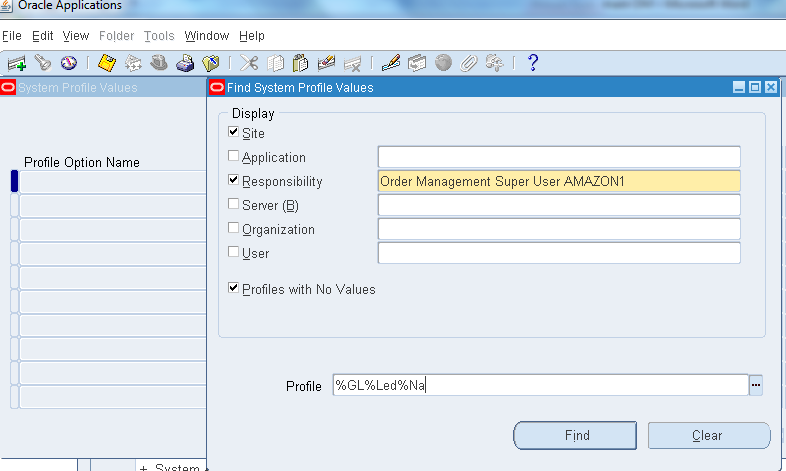Select the first record indicator in System Profile Values
The height and width of the screenshot is (471, 786).
pos(15,181)
